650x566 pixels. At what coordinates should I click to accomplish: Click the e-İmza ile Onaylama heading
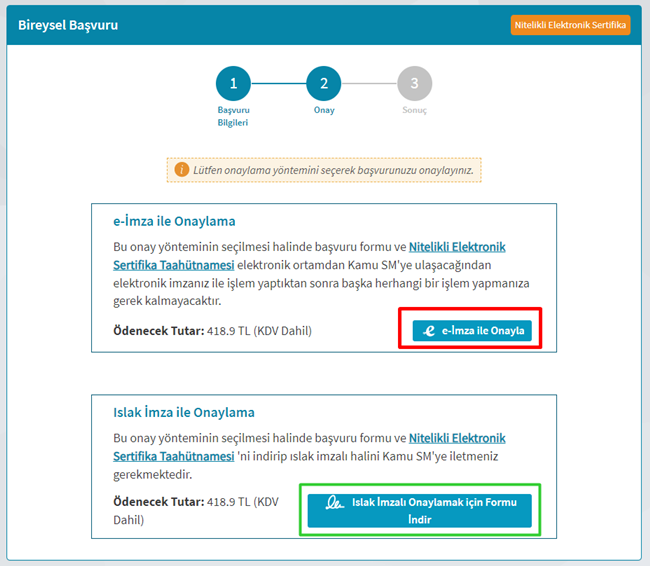tap(174, 221)
